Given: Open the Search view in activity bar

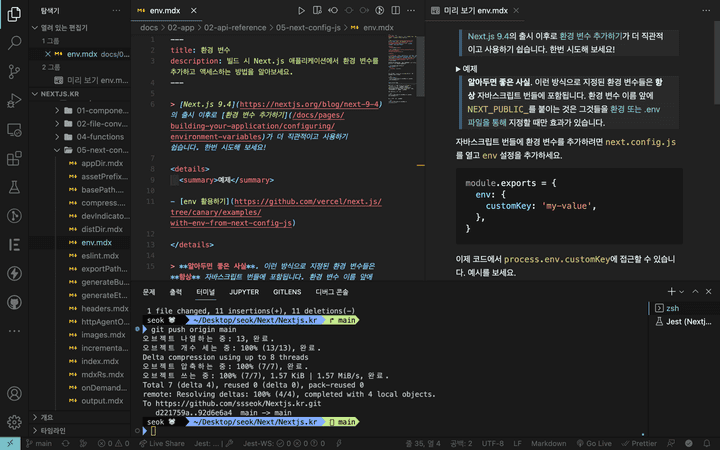Looking at the screenshot, I should coord(14,43).
